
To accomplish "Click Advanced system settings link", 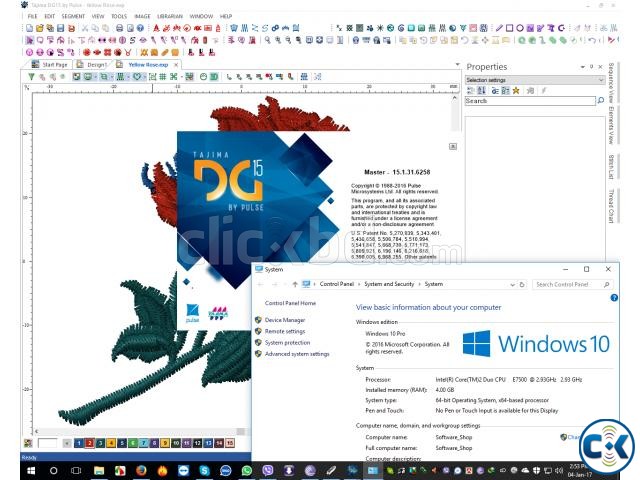I will [297, 354].
